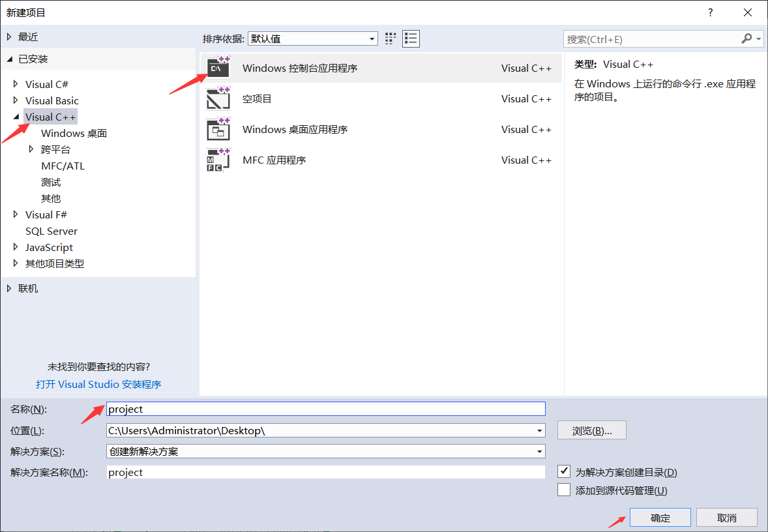Expand the 最近 section
Viewport: 768px width, 532px height.
click(x=9, y=37)
